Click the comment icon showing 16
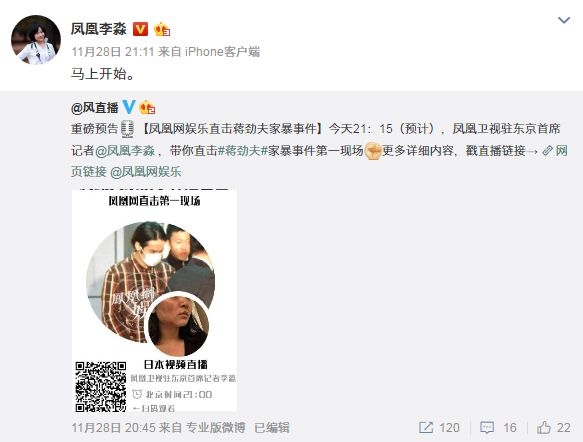Screen dimensions: 583x442 [x=487, y=428]
